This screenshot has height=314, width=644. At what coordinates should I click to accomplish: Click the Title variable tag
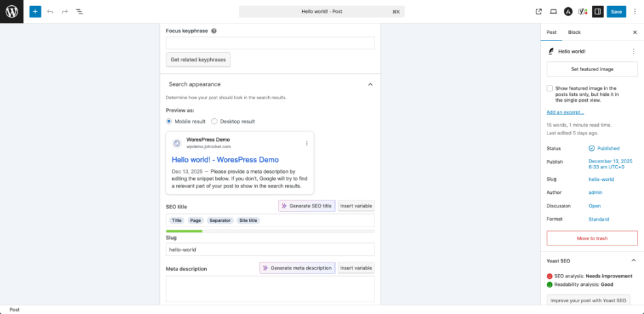(177, 220)
